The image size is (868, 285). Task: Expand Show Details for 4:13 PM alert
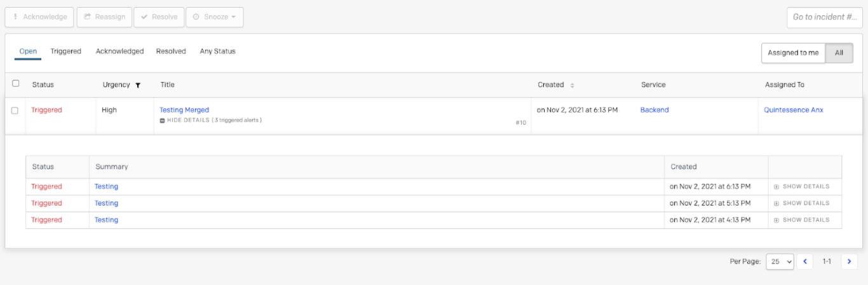coord(801,219)
